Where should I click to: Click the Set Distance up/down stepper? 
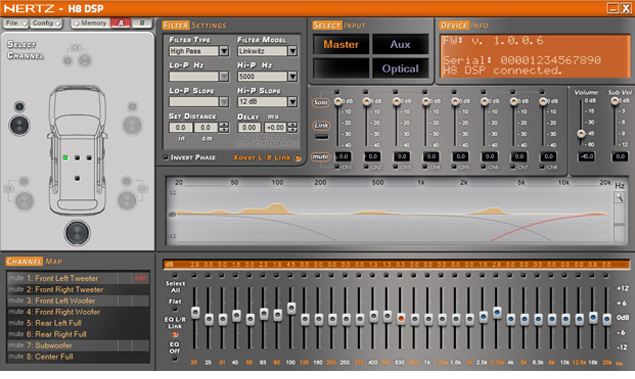click(x=223, y=128)
